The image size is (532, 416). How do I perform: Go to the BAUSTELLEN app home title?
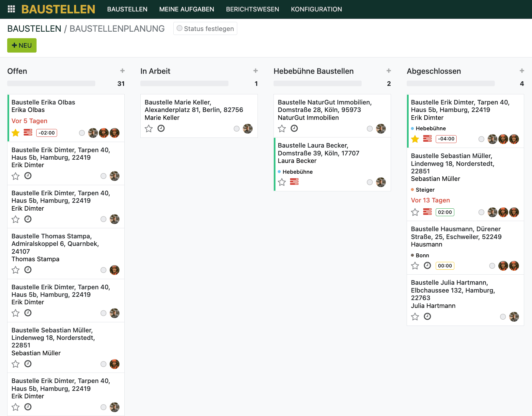click(x=58, y=9)
